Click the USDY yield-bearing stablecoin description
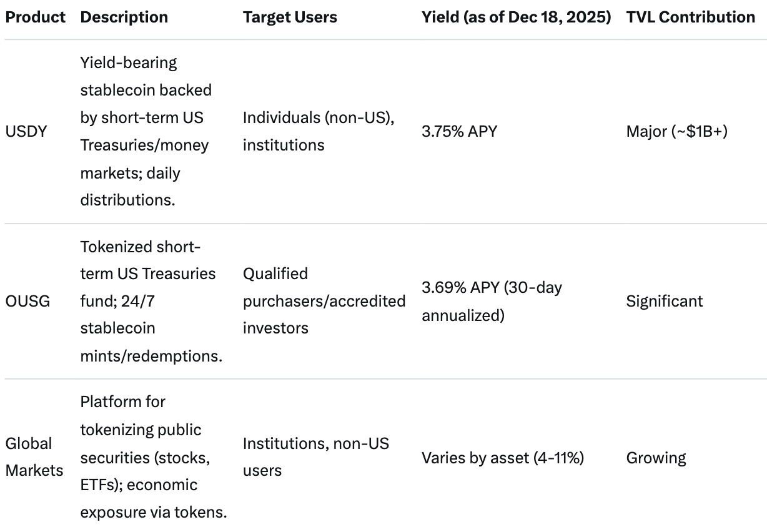The height and width of the screenshot is (532, 767). tap(146, 131)
